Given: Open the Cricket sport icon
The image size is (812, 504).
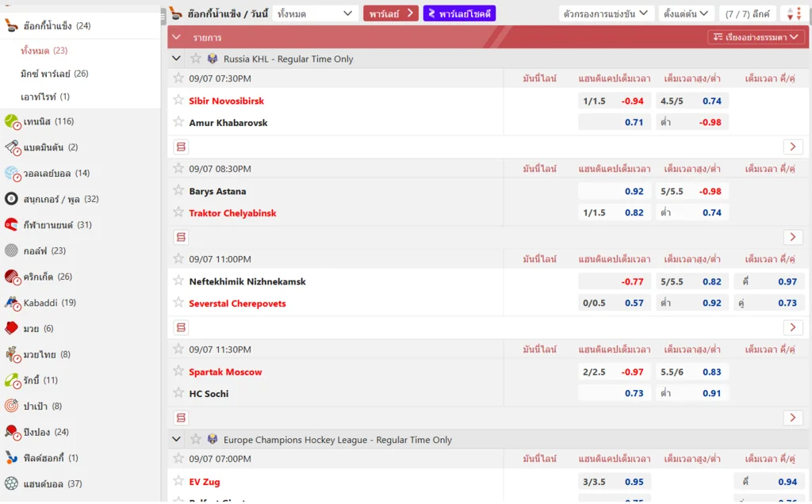Looking at the screenshot, I should (x=12, y=277).
